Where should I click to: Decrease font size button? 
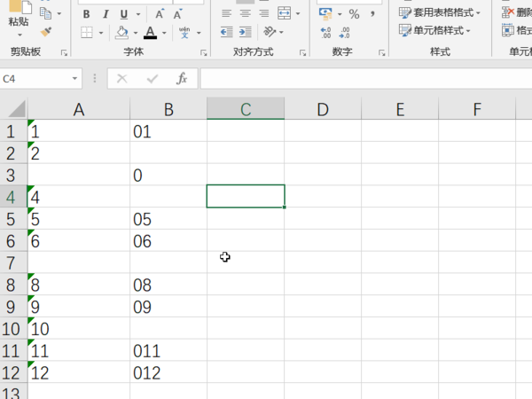click(178, 14)
